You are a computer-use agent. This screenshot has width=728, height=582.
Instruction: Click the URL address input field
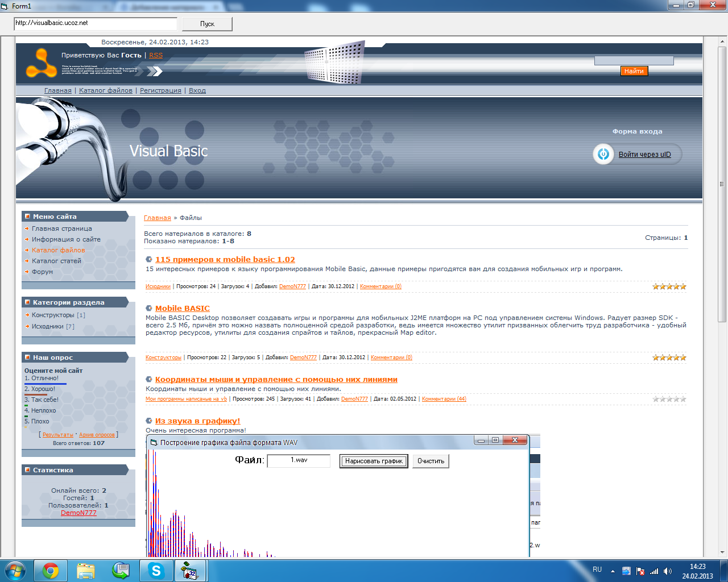click(x=96, y=24)
